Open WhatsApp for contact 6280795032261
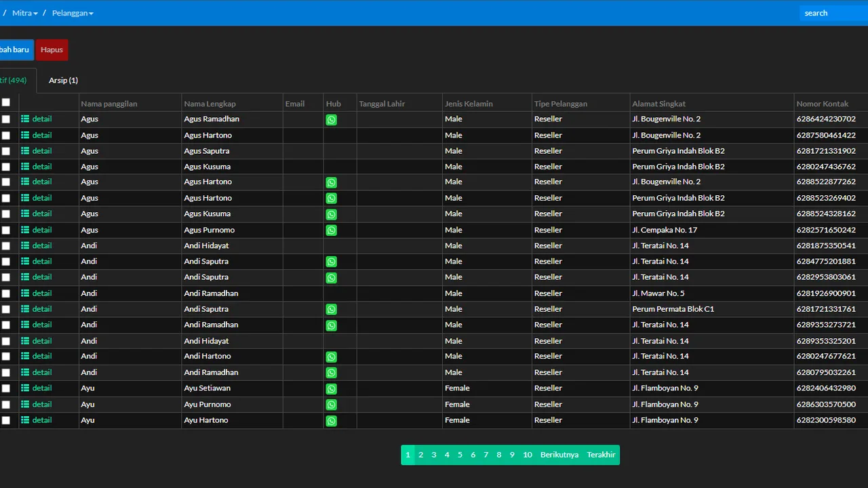This screenshot has height=488, width=868. pos(331,373)
